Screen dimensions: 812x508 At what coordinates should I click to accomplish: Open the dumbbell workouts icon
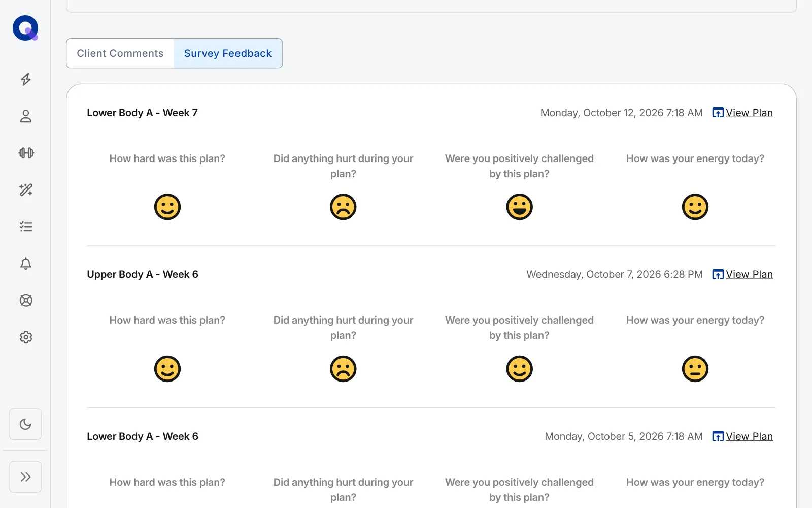coord(26,153)
